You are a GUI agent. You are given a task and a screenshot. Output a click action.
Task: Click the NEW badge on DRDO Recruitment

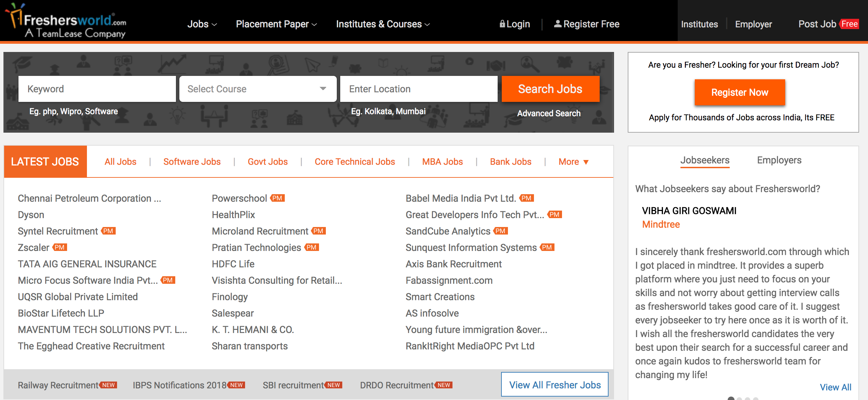[444, 385]
